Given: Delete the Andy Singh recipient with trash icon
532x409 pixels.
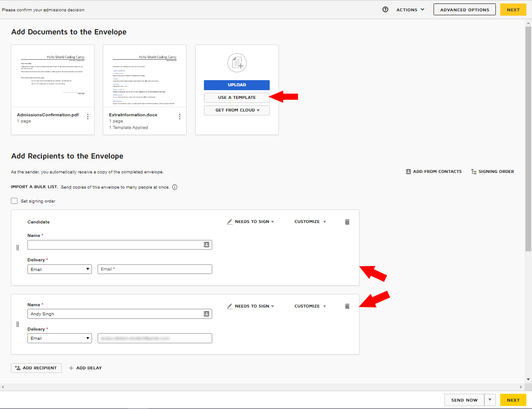Looking at the screenshot, I should 347,306.
